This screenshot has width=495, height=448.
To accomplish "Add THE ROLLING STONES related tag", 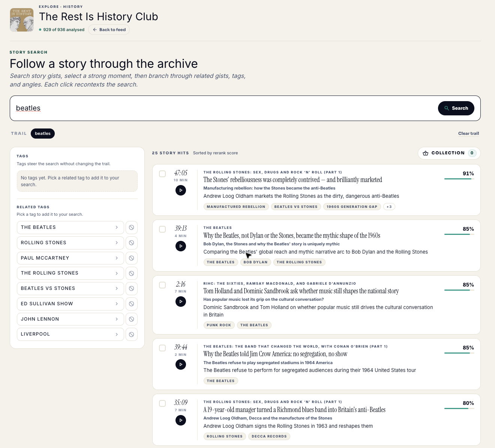I will pyautogui.click(x=70, y=273).
